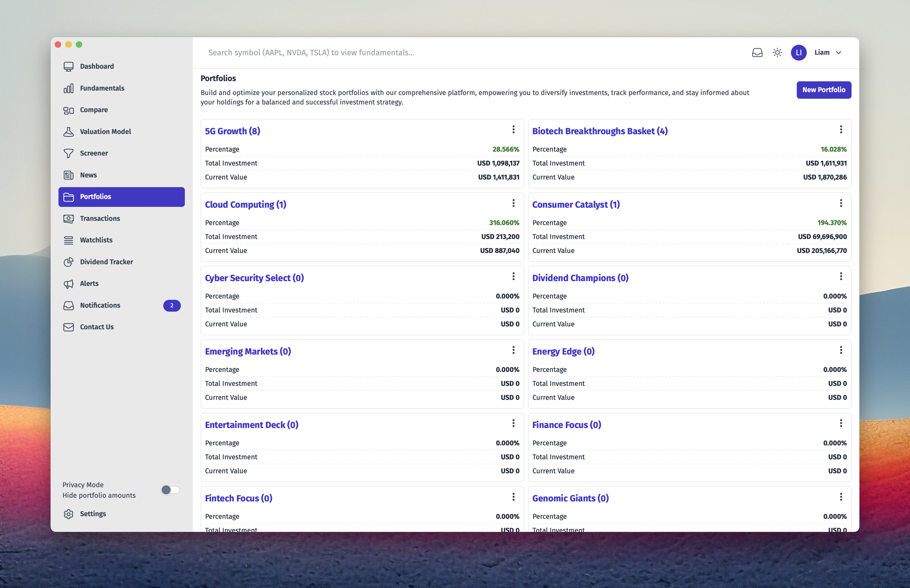910x588 pixels.
Task: Open Biotech Breakthroughs Basket (4) portfolio link
Action: click(600, 131)
